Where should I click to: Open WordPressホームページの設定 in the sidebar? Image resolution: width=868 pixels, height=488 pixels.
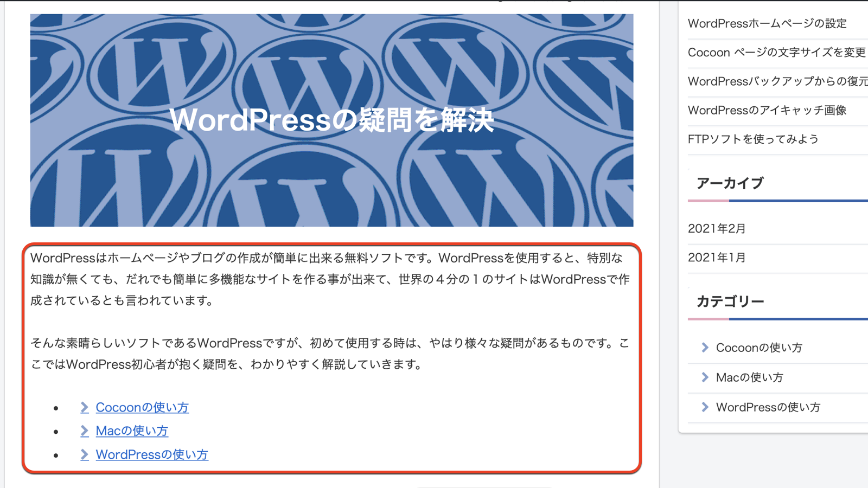767,23
